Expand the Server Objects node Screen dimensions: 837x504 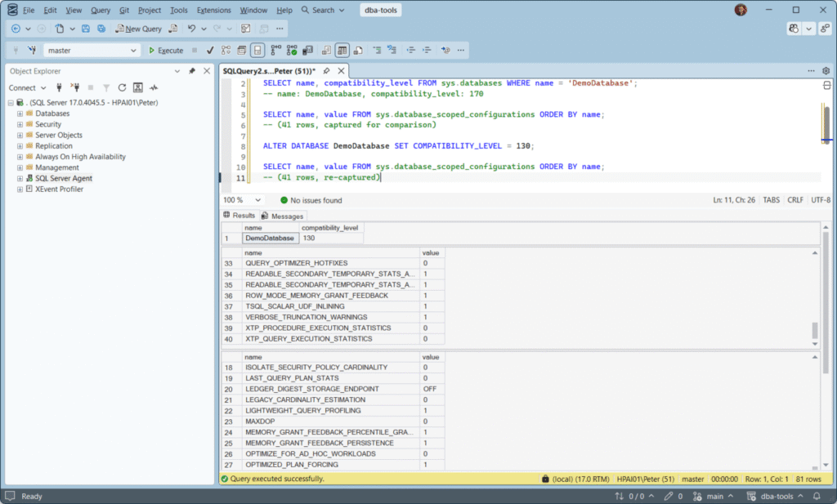point(20,135)
